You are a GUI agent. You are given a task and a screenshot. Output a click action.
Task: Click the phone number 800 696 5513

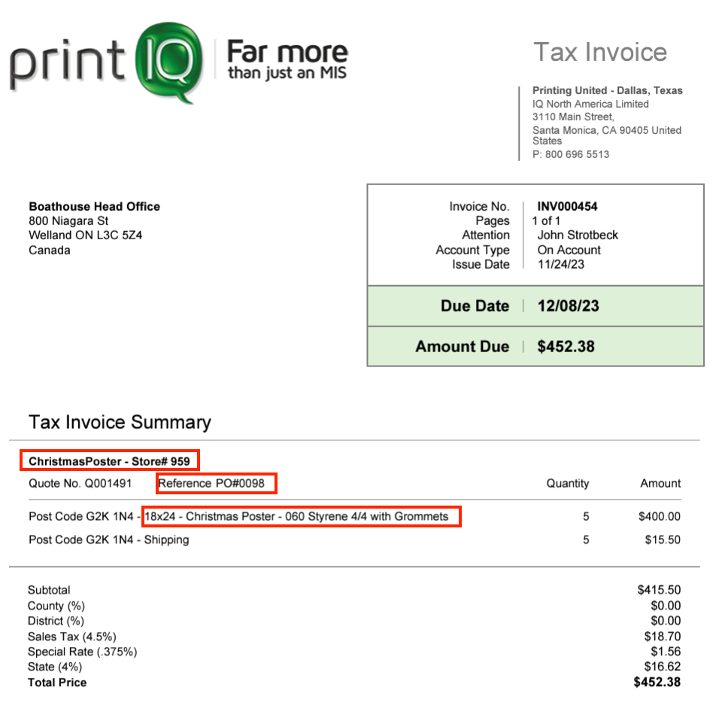571,154
